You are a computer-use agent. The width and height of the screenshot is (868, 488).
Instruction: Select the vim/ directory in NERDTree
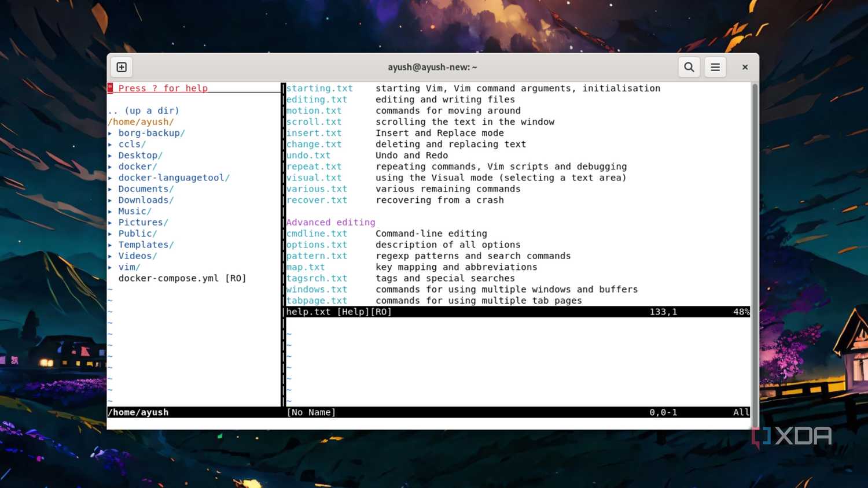[x=129, y=267]
